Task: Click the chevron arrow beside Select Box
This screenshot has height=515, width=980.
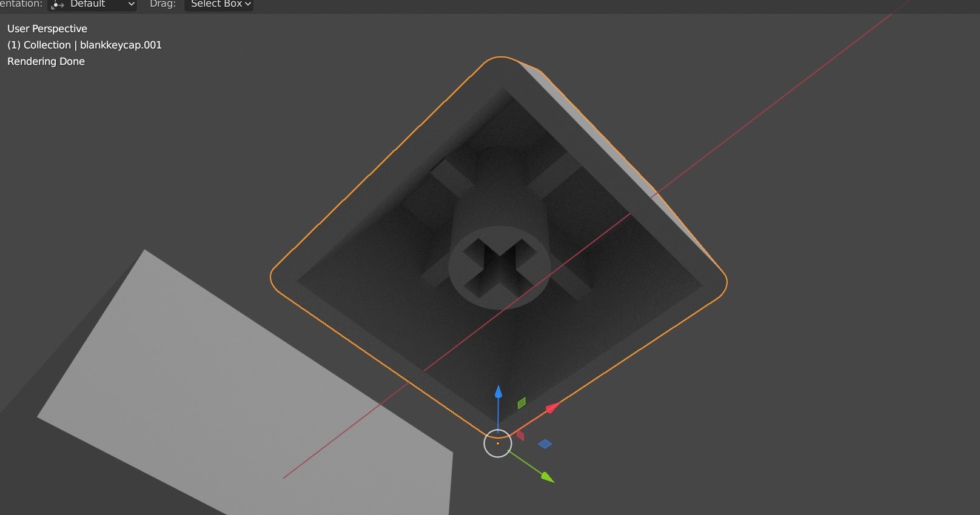Action: pos(247,4)
